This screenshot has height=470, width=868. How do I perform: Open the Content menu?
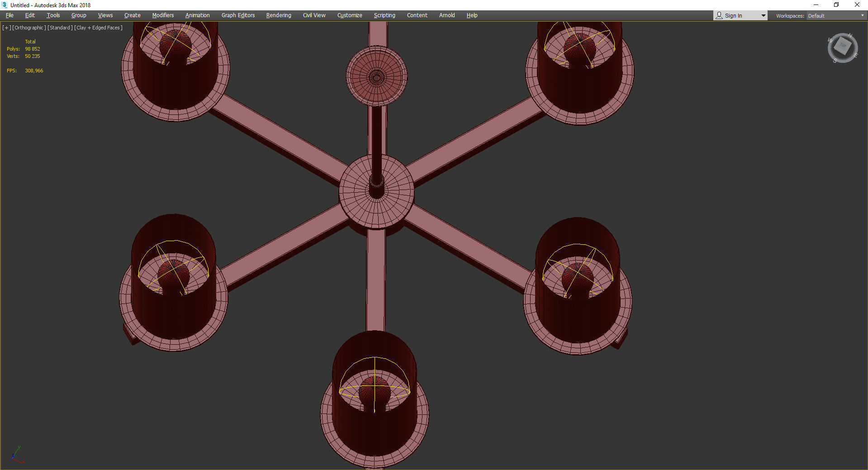coord(417,15)
